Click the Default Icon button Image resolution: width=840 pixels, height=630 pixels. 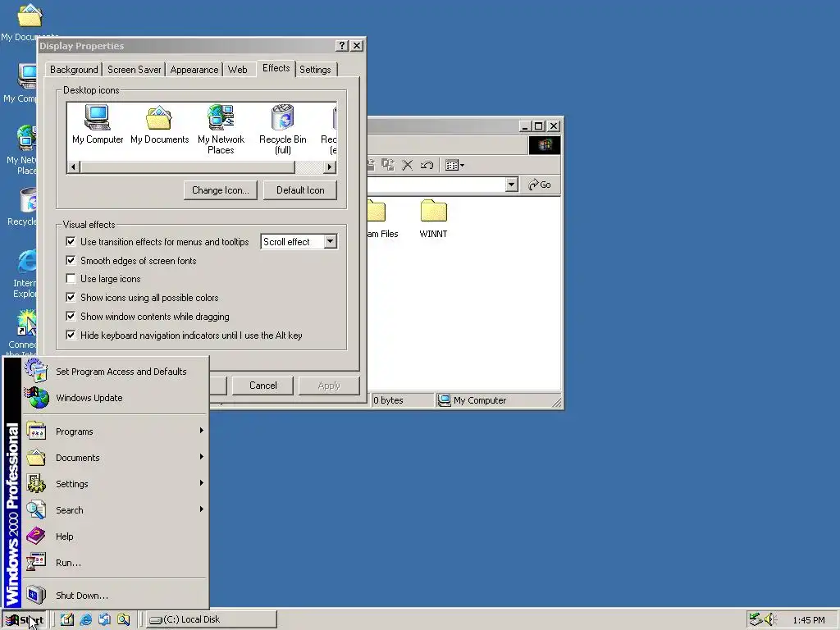point(300,190)
